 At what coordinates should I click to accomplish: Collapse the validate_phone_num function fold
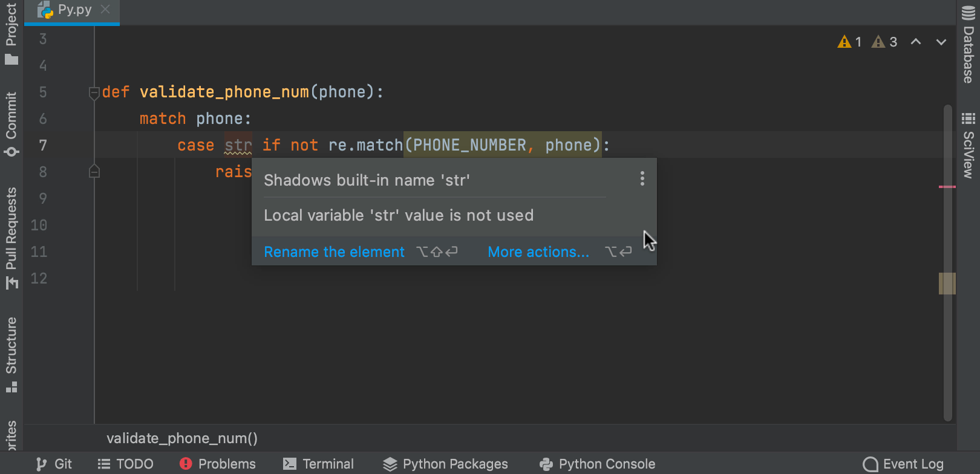94,93
